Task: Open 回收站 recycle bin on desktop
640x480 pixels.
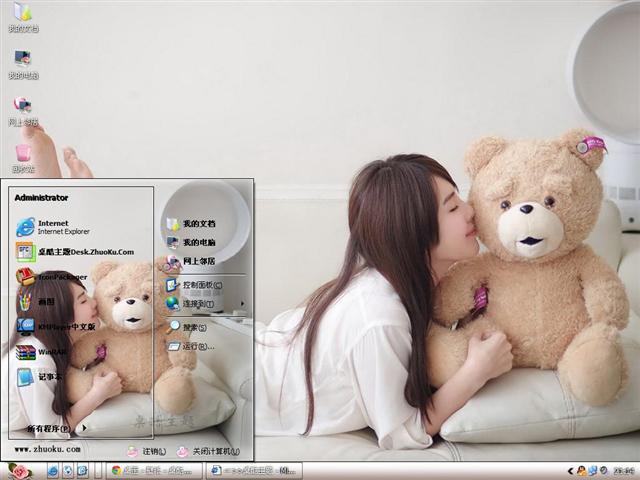Action: point(23,156)
